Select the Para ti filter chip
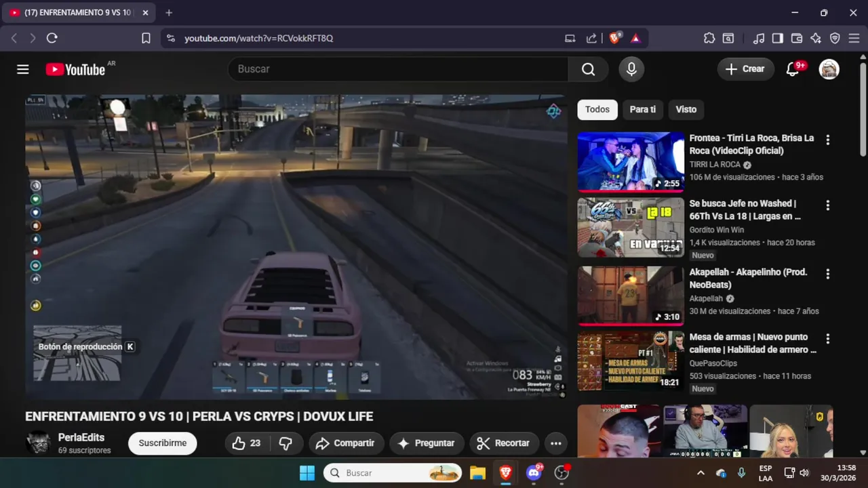 coord(643,109)
